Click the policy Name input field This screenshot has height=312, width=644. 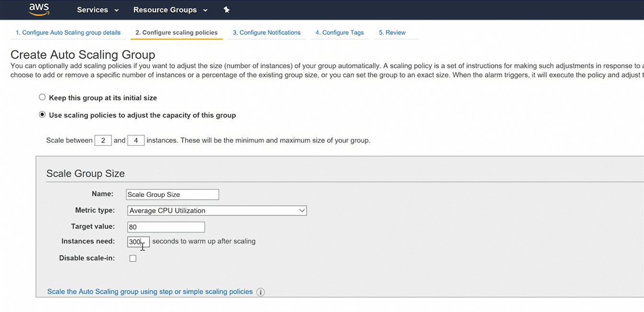172,194
